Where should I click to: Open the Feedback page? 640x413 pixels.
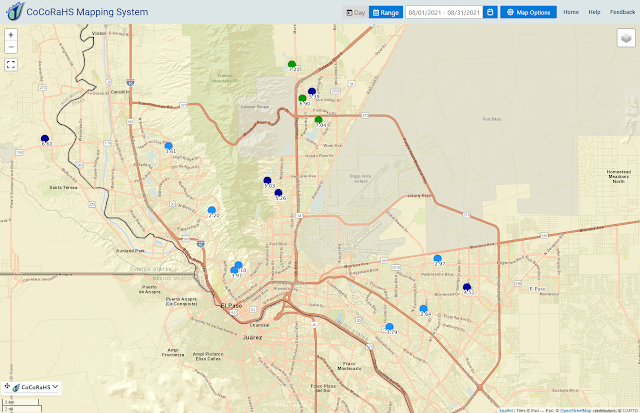[622, 12]
